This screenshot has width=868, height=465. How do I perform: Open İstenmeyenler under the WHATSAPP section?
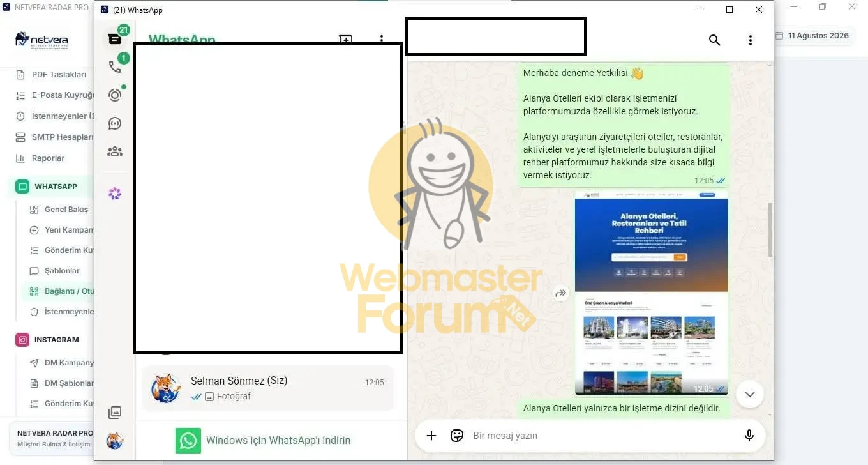61,312
